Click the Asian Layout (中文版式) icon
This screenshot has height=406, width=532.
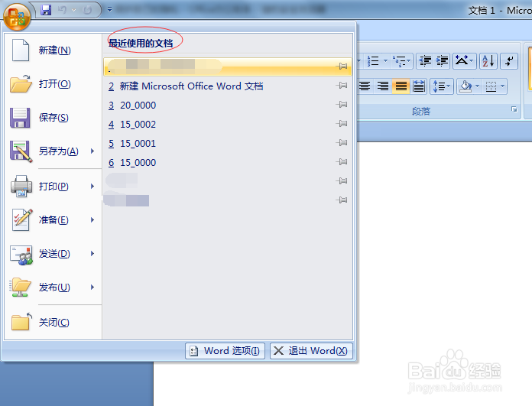click(x=464, y=61)
